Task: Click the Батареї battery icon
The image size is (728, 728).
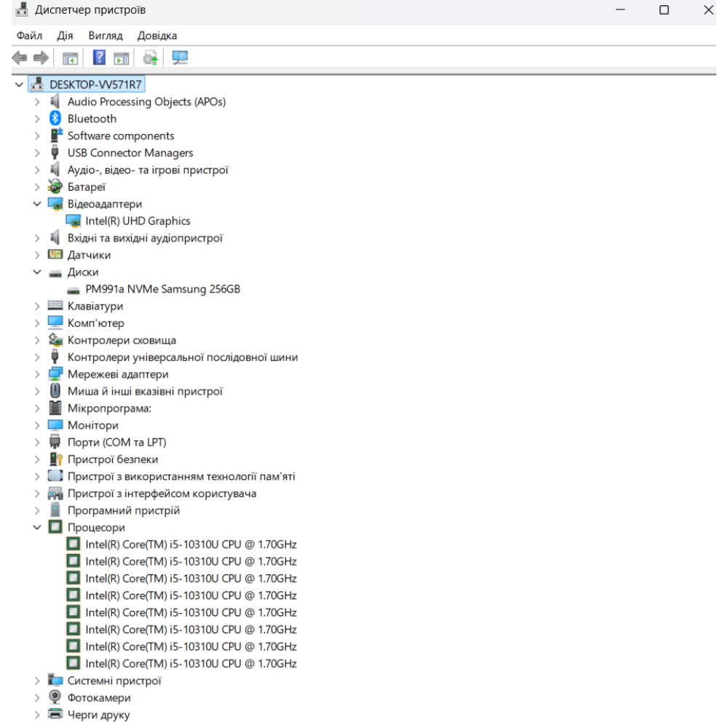Action: pyautogui.click(x=55, y=187)
